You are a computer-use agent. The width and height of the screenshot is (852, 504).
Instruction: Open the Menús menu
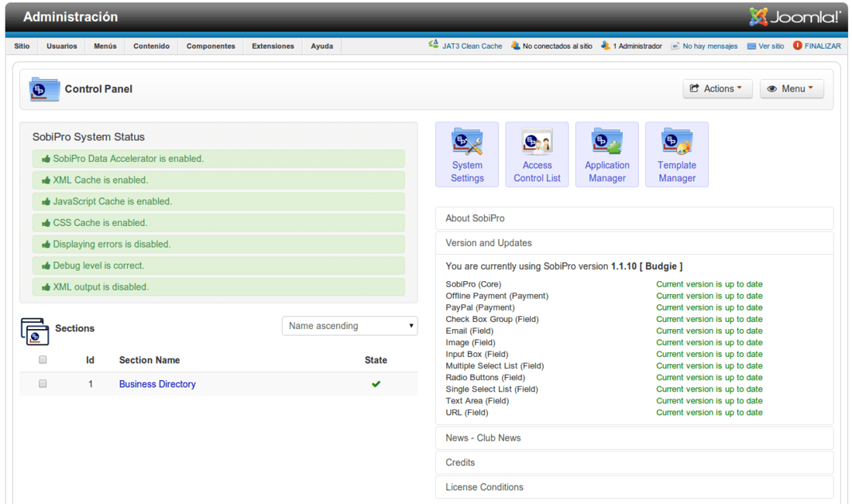coord(105,46)
